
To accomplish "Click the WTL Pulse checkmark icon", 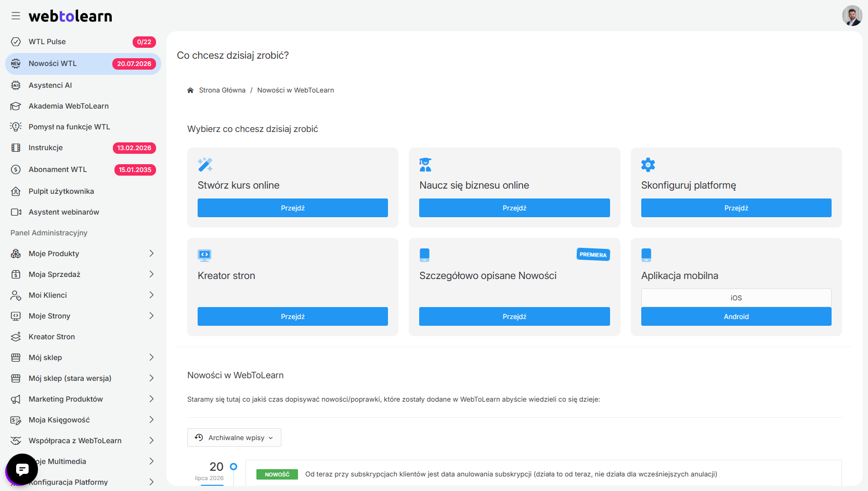I will pos(16,42).
